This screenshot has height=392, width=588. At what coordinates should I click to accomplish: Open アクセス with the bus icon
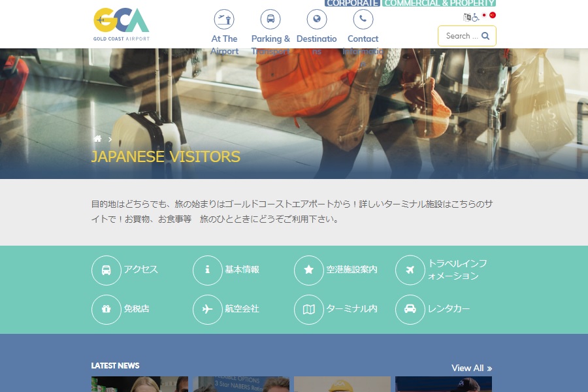[x=106, y=270]
